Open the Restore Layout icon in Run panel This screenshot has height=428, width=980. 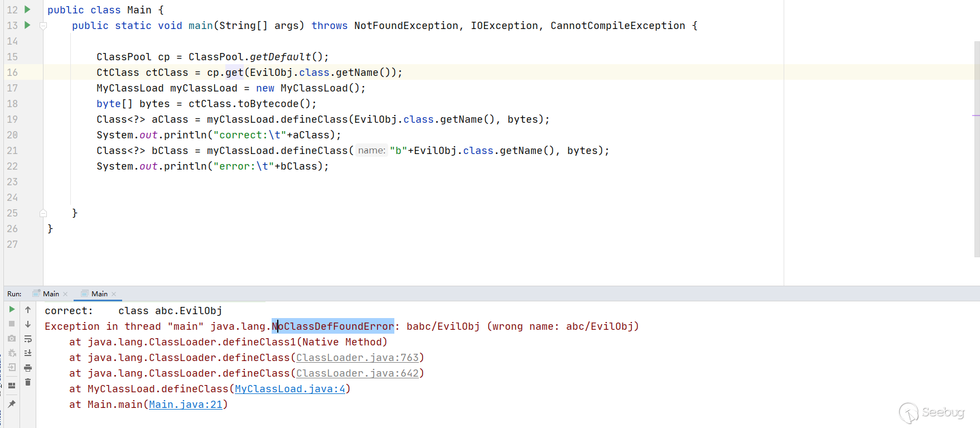point(12,385)
